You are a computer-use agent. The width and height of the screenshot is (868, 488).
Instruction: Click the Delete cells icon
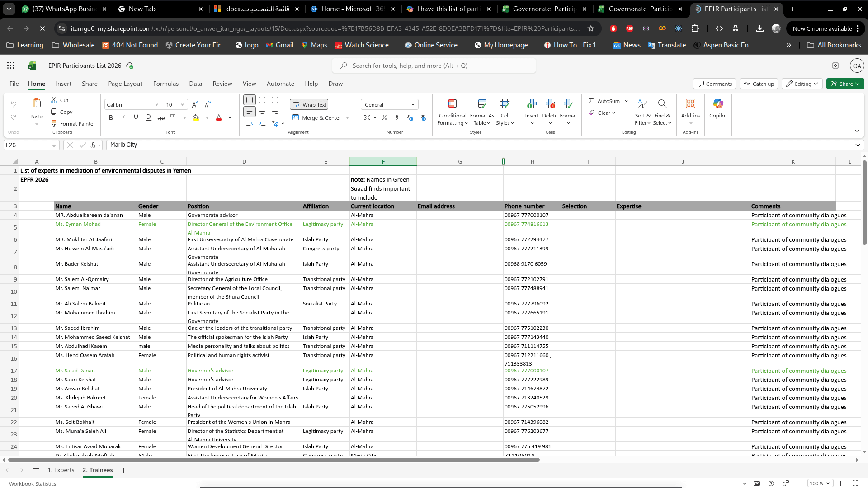coord(550,104)
